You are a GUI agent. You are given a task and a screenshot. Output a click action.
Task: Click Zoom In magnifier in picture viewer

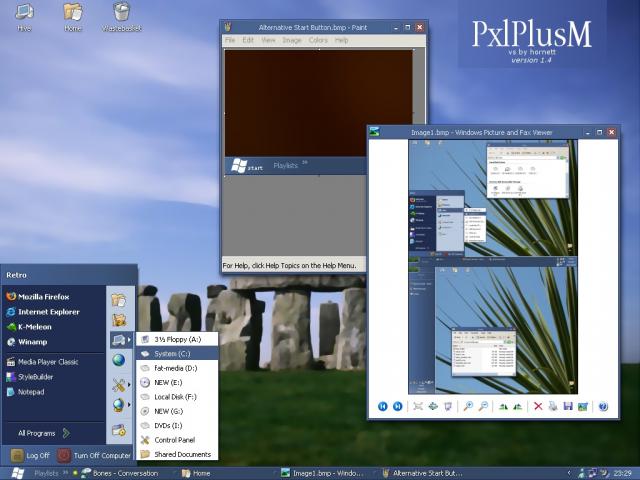tap(468, 406)
